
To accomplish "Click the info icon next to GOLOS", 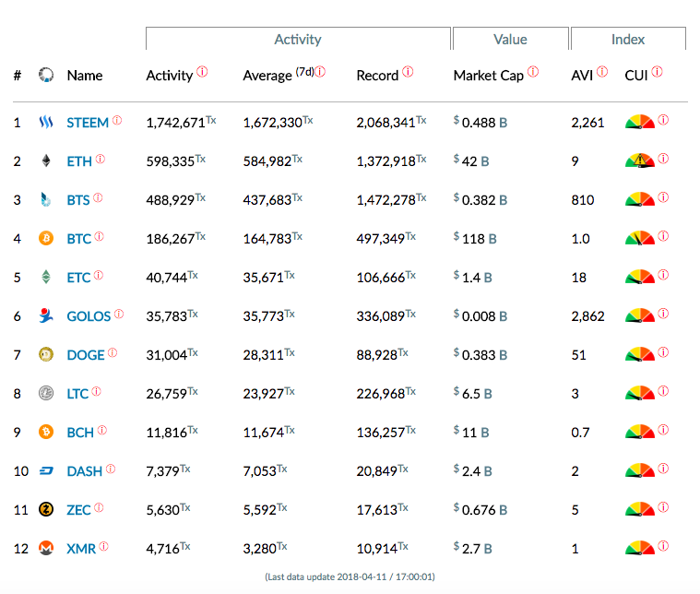I will point(118,315).
